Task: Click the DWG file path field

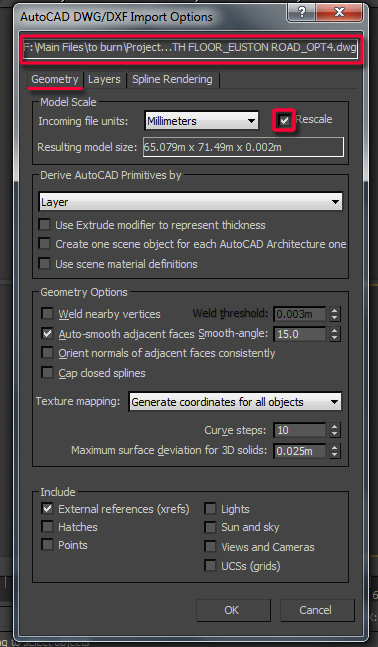Action: [x=190, y=47]
